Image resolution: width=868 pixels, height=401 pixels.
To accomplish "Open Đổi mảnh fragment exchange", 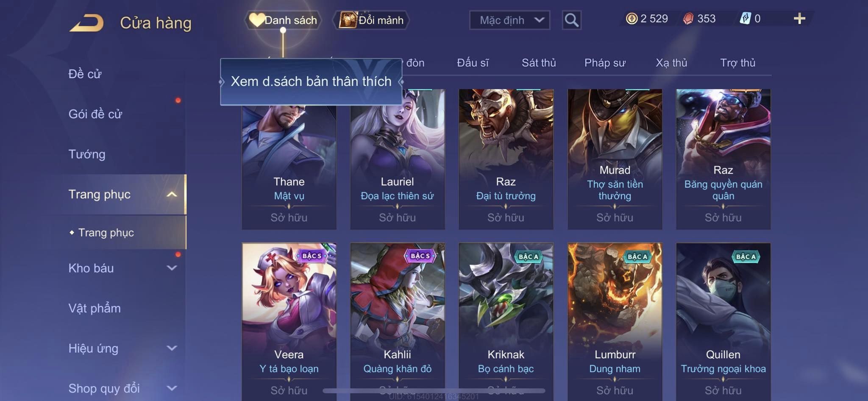I will pyautogui.click(x=371, y=20).
